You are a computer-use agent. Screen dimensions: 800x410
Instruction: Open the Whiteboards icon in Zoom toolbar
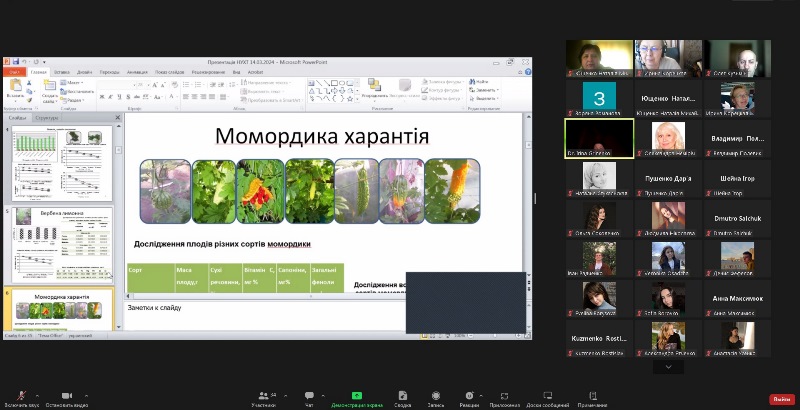coord(548,395)
